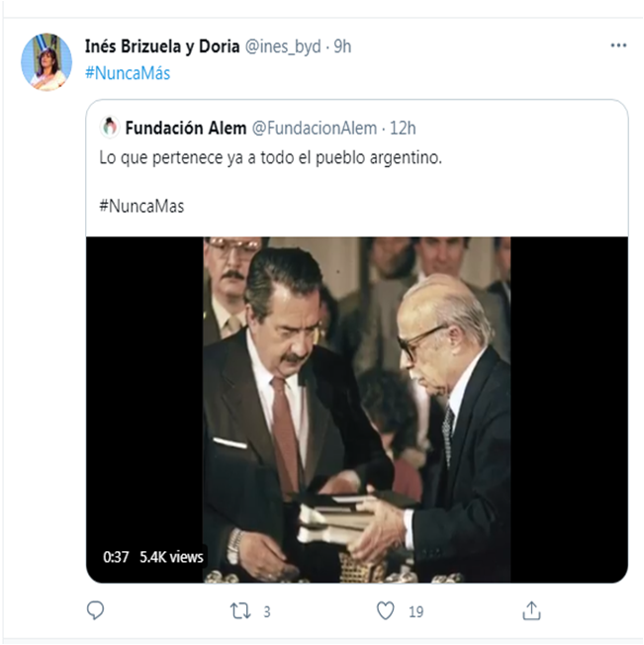This screenshot has height=645, width=644.
Task: Open the @ines_byd handle link
Action: (282, 46)
